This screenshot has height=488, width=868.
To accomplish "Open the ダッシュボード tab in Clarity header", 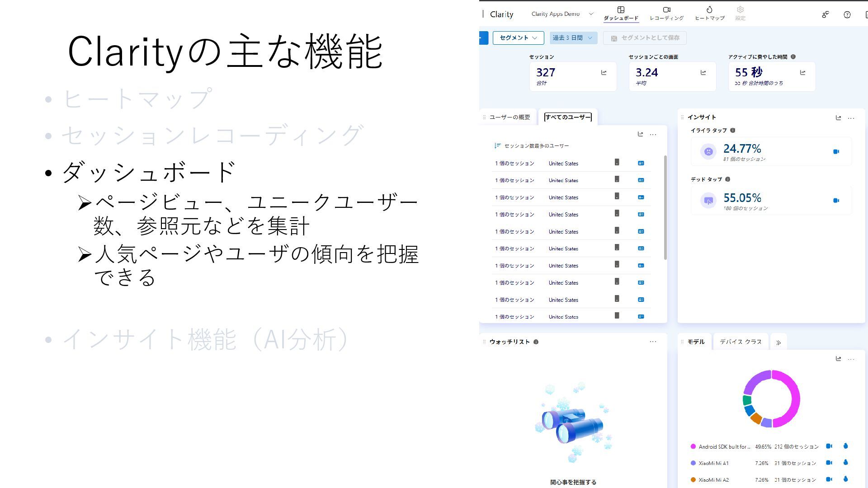I will [621, 14].
